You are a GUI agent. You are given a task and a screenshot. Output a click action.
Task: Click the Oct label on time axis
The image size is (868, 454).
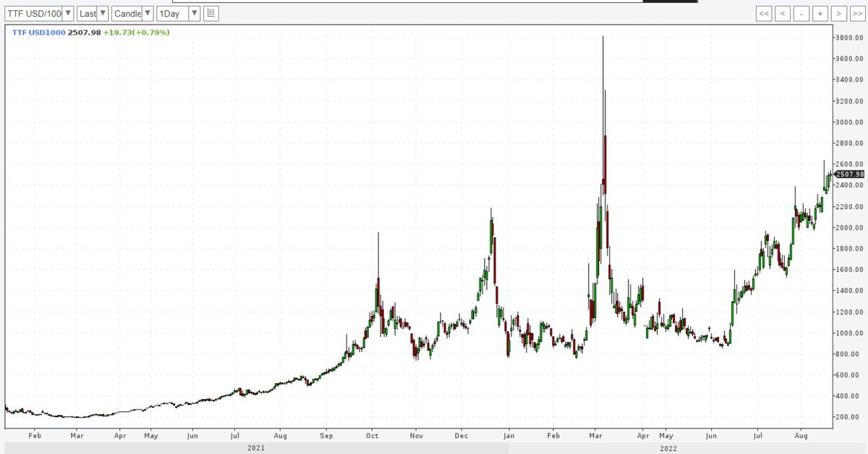pos(373,437)
